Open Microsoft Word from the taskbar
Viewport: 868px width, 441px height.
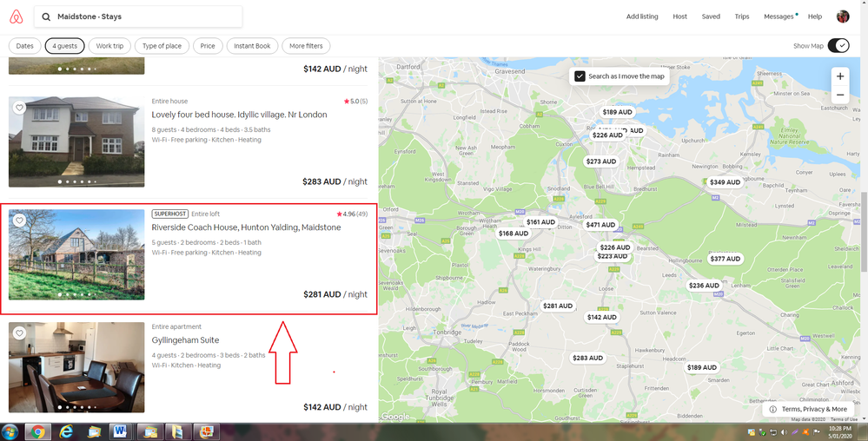click(x=120, y=432)
